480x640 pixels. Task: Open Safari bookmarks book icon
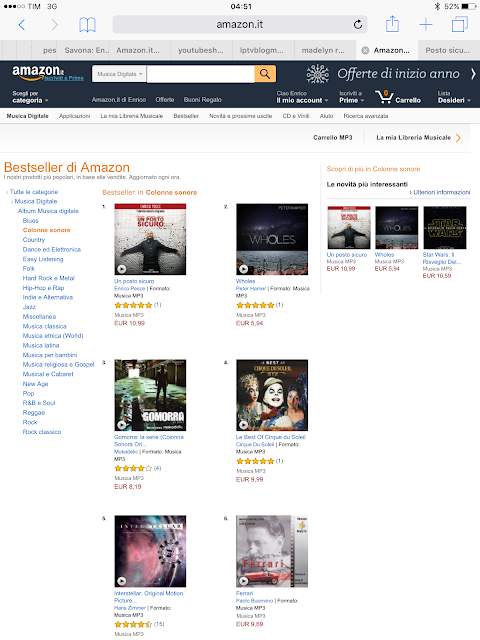[x=87, y=25]
